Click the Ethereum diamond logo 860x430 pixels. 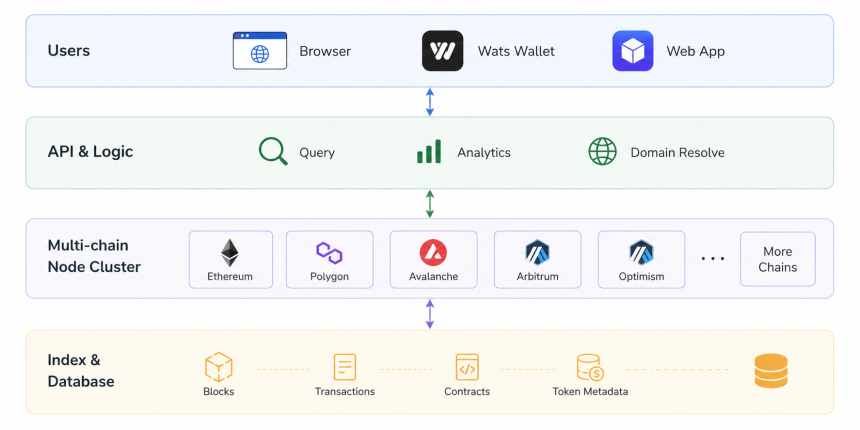point(230,252)
